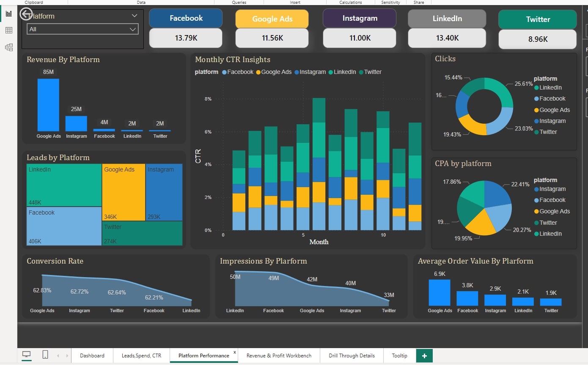
Task: Select the Google Ads 11.56K card
Action: pyautogui.click(x=272, y=38)
